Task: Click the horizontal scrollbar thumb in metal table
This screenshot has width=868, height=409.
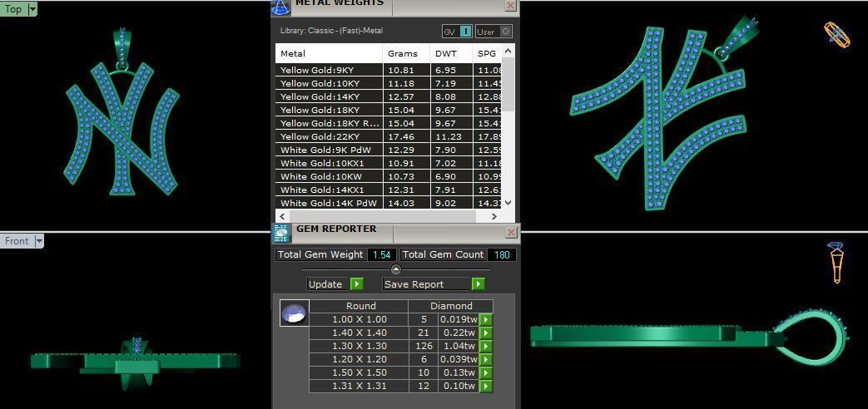Action: [x=382, y=216]
